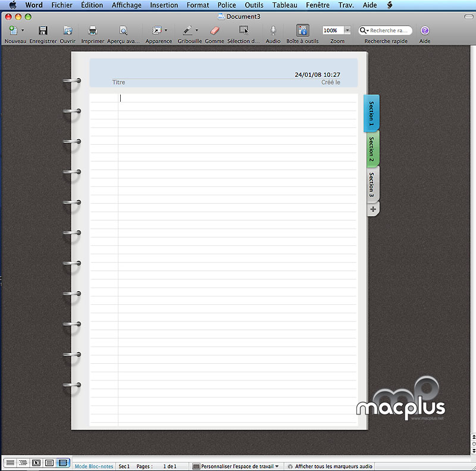The image size is (476, 471).
Task: Click the script menu icon
Action: [x=390, y=5]
